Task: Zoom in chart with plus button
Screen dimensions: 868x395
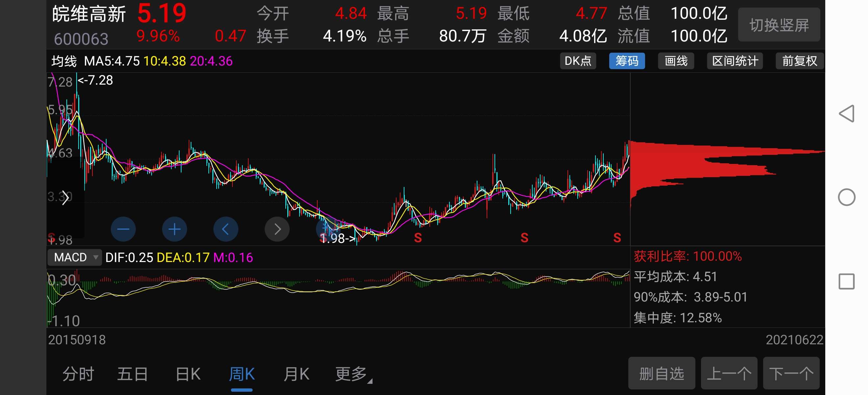Action: [x=175, y=229]
